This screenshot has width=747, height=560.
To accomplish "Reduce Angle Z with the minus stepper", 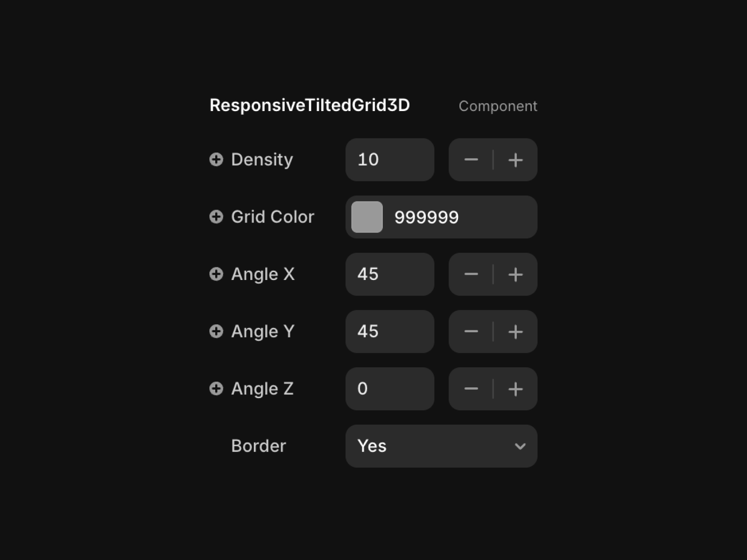I will 471,389.
